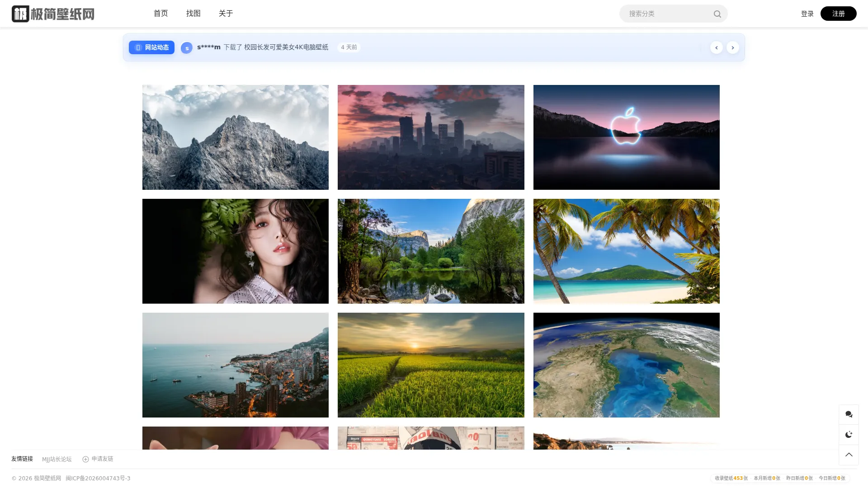Open the 关于 menu item

click(226, 14)
